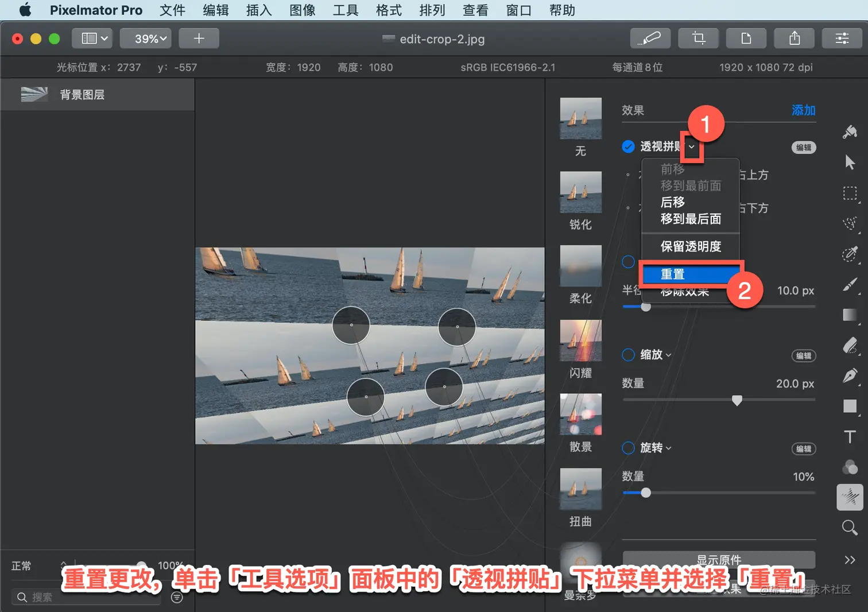Select the Arrange arrow tool
This screenshot has height=612, width=868.
[x=850, y=162]
